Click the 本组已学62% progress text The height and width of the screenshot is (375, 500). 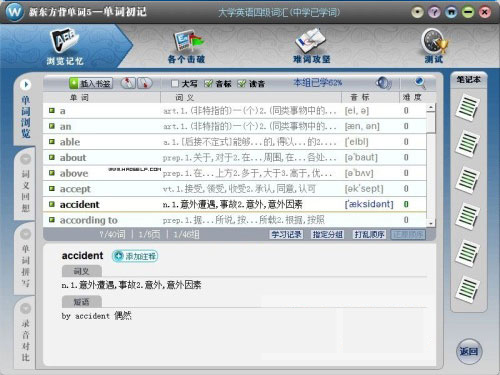pyautogui.click(x=318, y=83)
